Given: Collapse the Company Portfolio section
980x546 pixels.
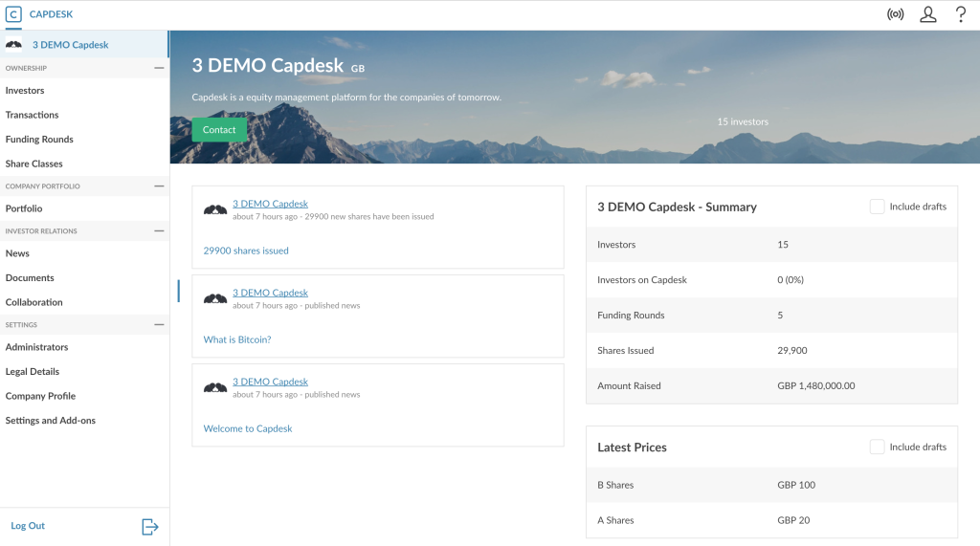Looking at the screenshot, I should tap(159, 186).
